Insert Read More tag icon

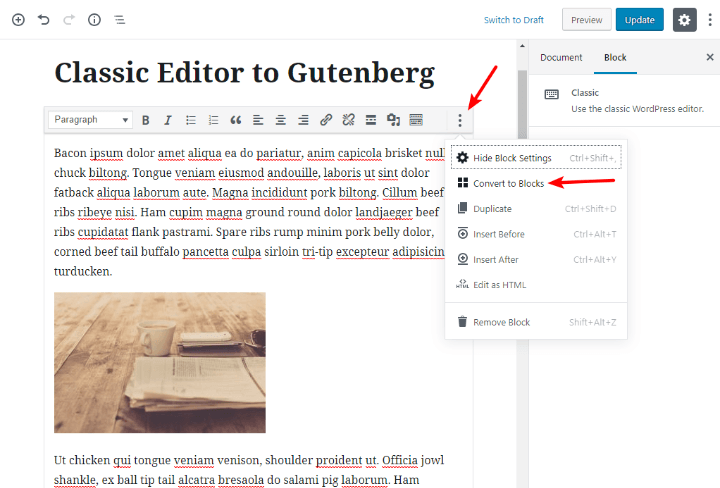coord(371,120)
